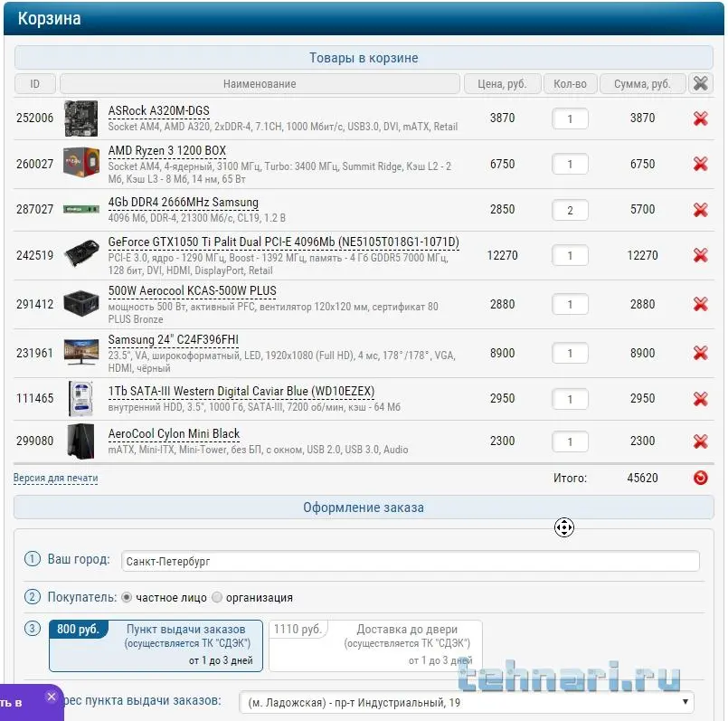
Task: Edit quantity for GeForce GTX1050 Ti
Action: (x=570, y=255)
